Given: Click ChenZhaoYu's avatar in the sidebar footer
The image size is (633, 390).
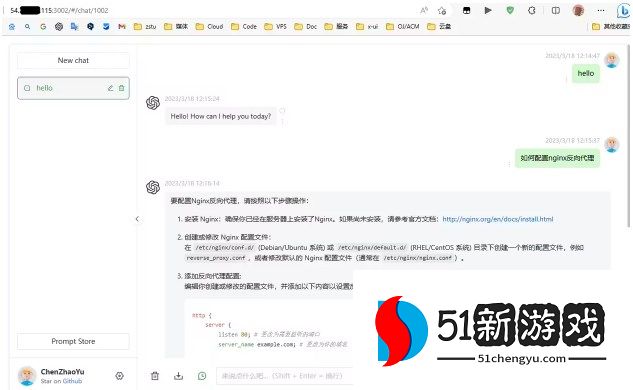Looking at the screenshot, I should point(27,376).
